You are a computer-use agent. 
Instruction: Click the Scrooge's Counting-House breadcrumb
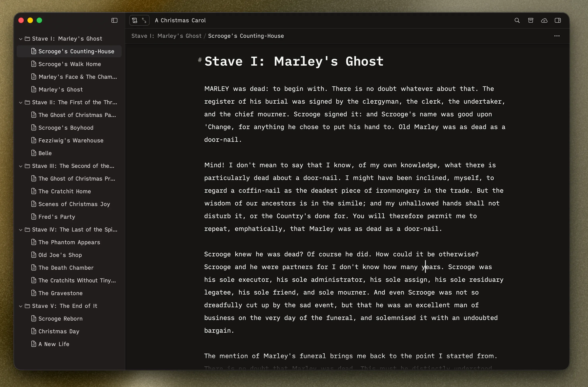click(246, 36)
